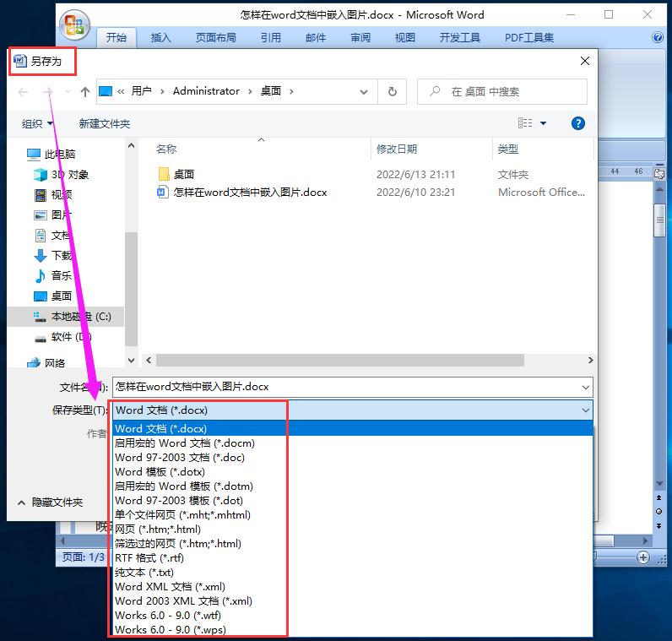Choose Word 文档 (*.docx) option
The width and height of the screenshot is (672, 641).
(353, 428)
